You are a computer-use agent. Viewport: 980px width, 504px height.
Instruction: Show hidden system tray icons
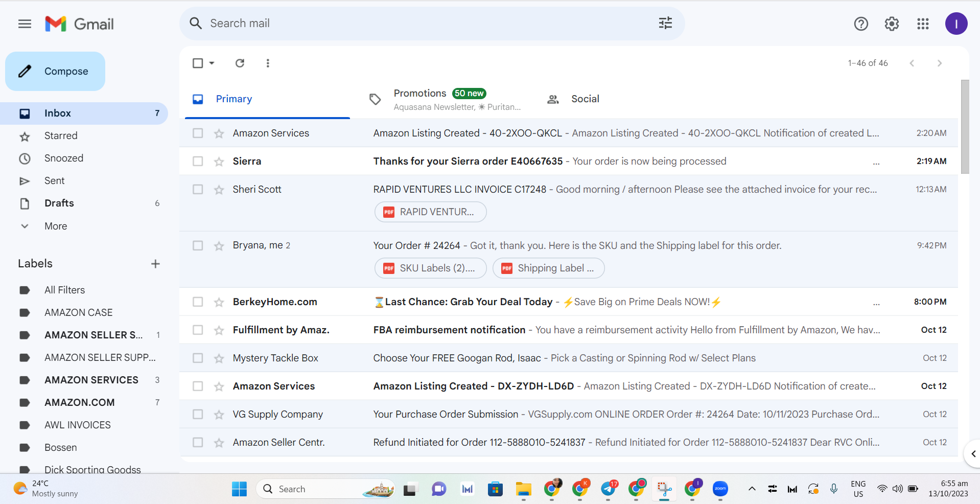click(752, 489)
